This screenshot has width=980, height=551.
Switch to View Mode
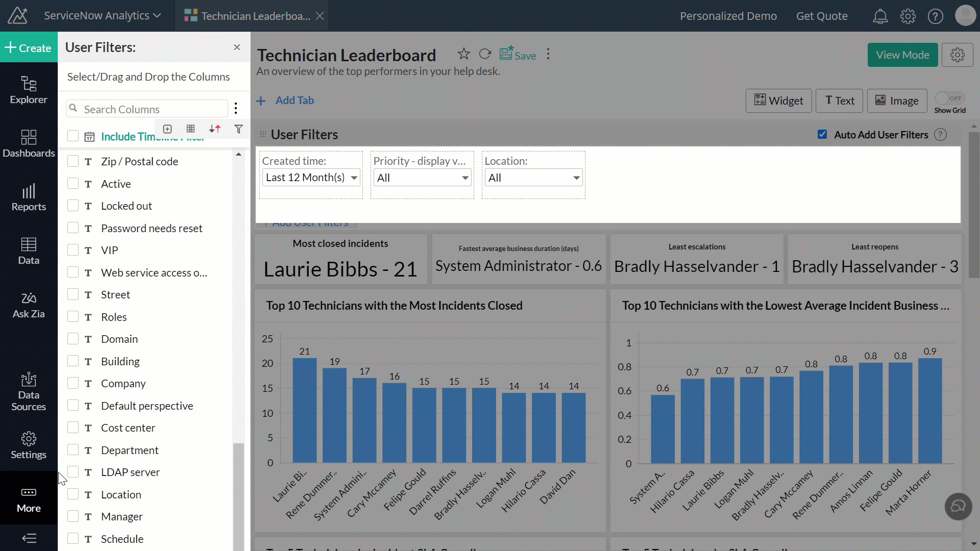pyautogui.click(x=902, y=55)
